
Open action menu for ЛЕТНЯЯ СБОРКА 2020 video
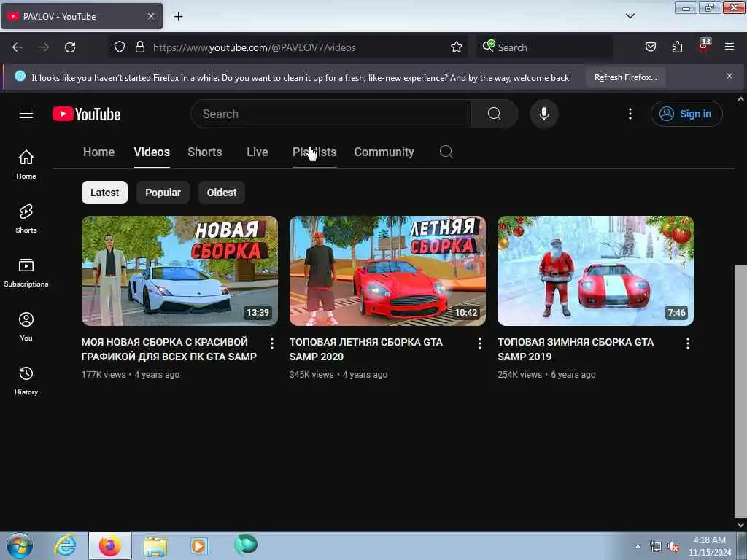tap(480, 343)
